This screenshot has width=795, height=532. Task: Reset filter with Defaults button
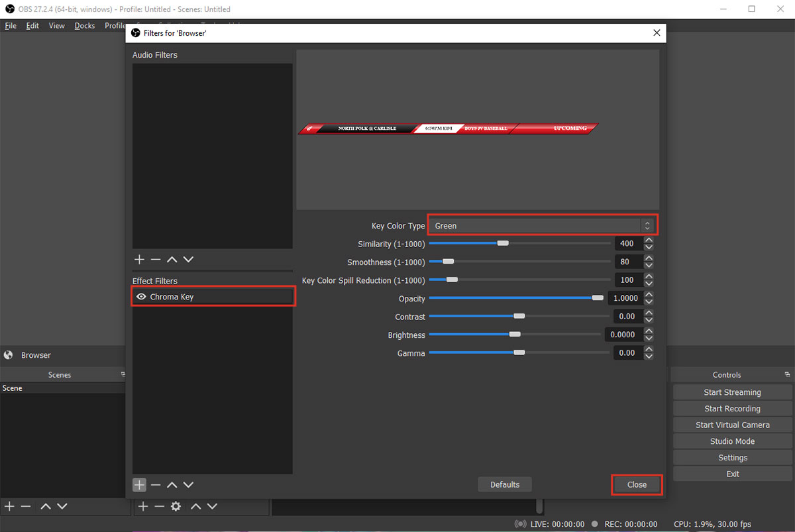[x=505, y=484]
